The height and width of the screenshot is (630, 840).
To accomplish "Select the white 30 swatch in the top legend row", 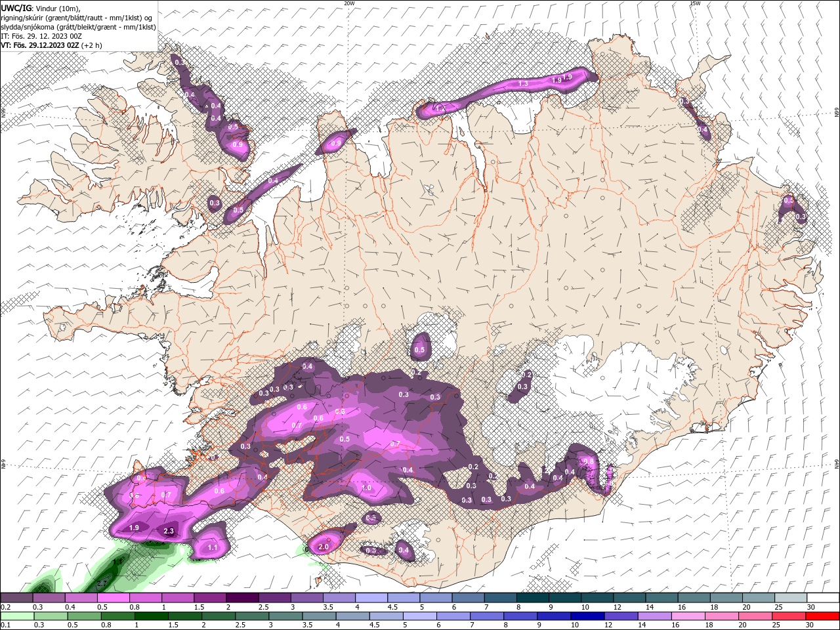I will (x=823, y=598).
